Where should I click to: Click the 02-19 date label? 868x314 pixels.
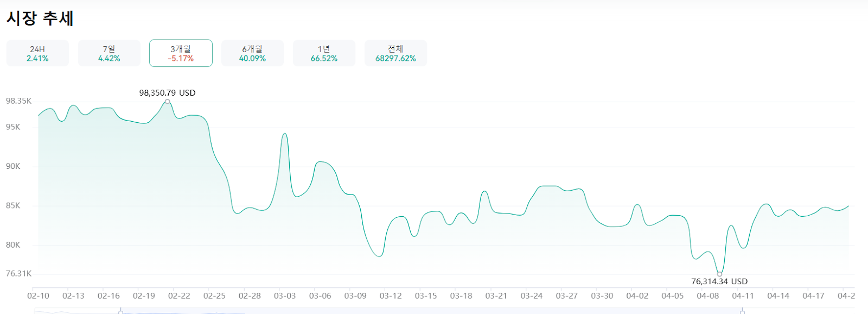(x=144, y=296)
